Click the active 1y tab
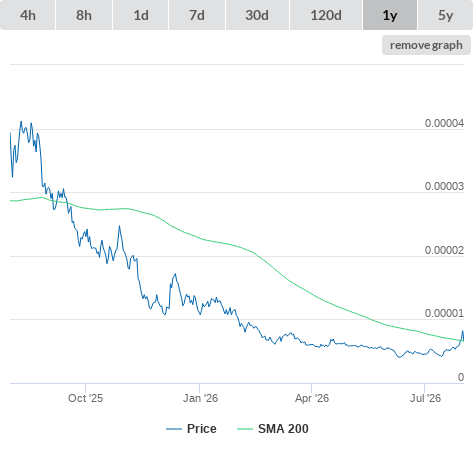 (x=390, y=15)
